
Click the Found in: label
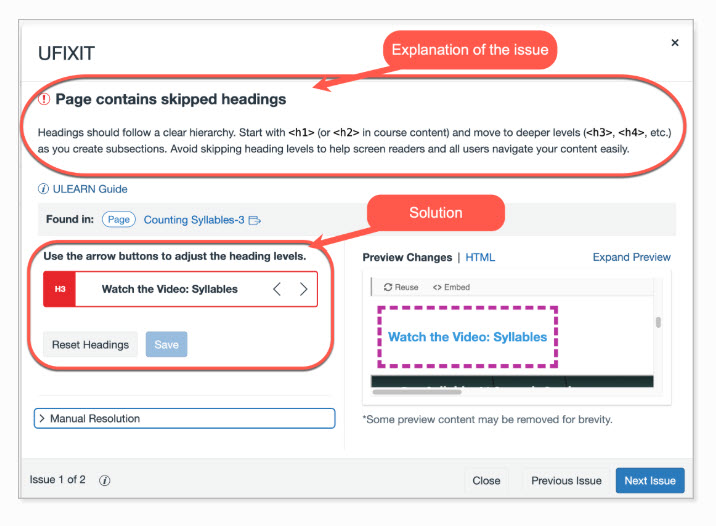70,220
